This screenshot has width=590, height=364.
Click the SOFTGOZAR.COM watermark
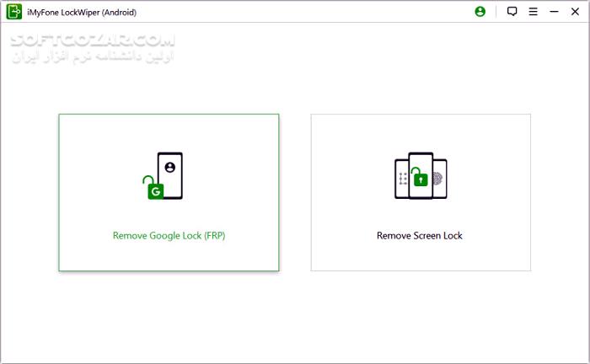[x=93, y=40]
